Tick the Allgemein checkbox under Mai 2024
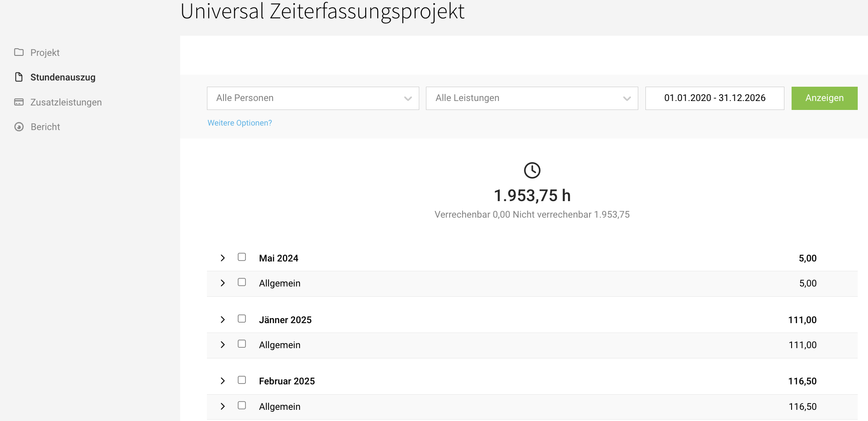868x421 pixels. pyautogui.click(x=242, y=282)
